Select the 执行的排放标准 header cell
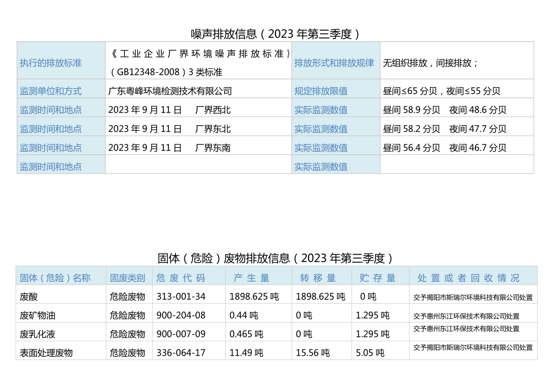 pos(61,61)
